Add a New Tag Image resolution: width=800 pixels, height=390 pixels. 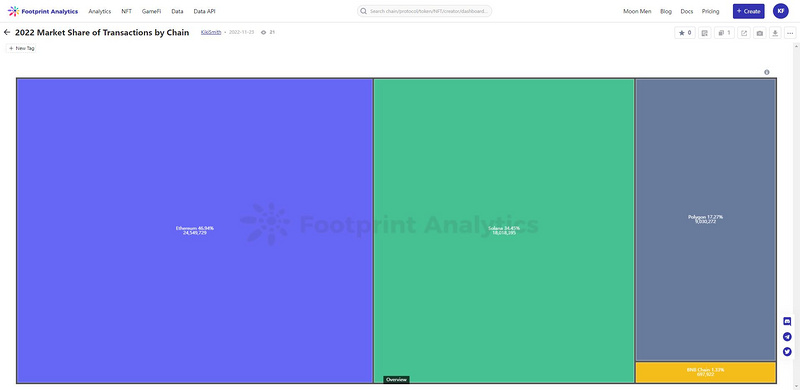coord(21,48)
